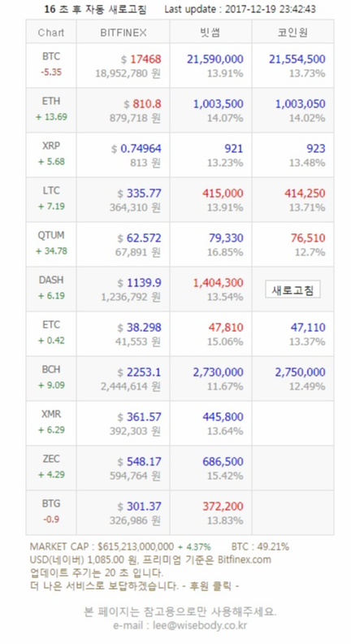Click the lee@wisebody.co.kr email address
This screenshot has height=644, width=351.
pyautogui.click(x=200, y=626)
